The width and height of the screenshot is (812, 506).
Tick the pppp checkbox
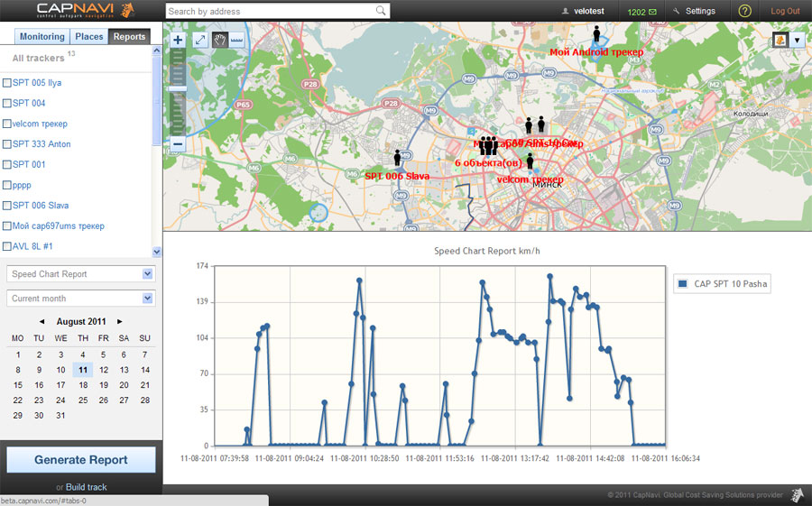click(x=6, y=185)
